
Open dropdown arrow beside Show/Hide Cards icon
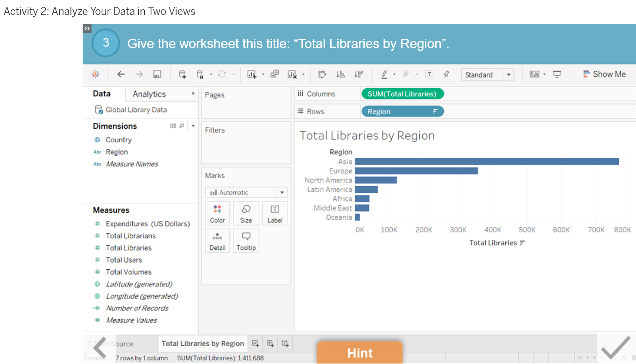click(x=544, y=74)
